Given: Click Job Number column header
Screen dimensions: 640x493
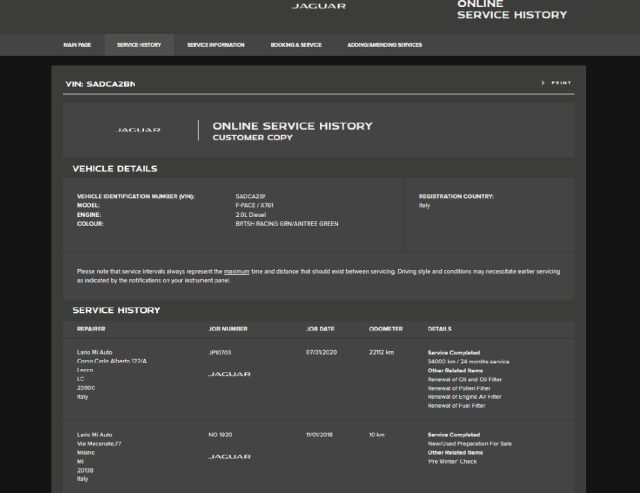Looking at the screenshot, I should click(228, 329).
